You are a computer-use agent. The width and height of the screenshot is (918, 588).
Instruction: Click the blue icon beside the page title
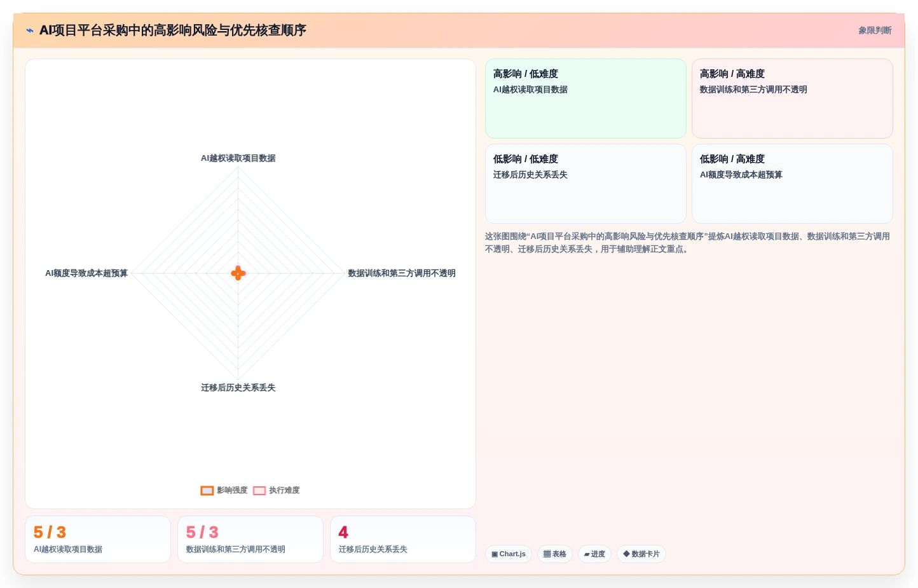pyautogui.click(x=30, y=31)
